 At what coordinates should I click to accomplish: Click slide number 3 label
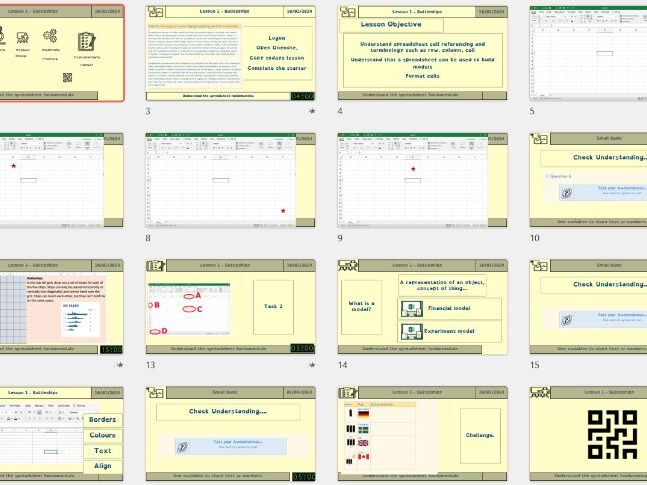[148, 111]
